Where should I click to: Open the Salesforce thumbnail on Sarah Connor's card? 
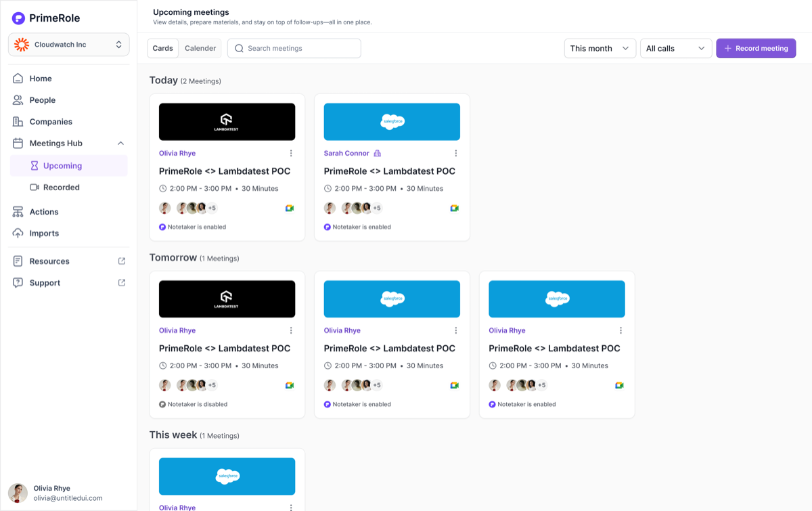tap(392, 122)
